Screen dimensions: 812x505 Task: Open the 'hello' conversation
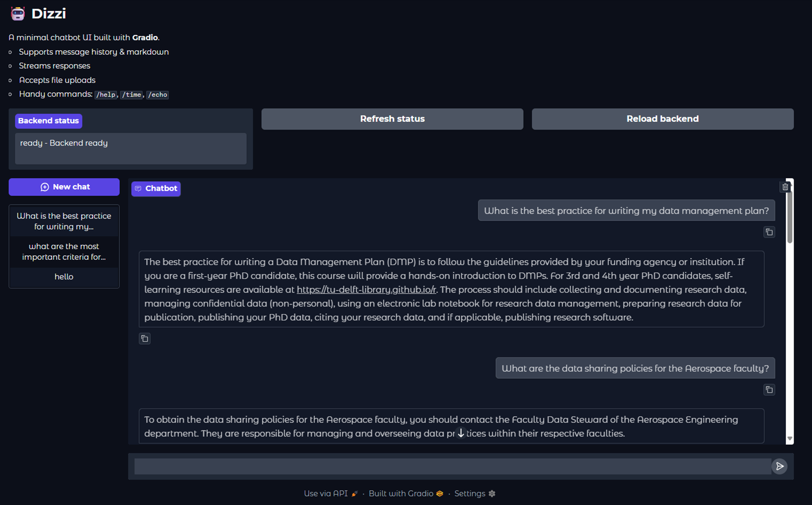click(64, 277)
